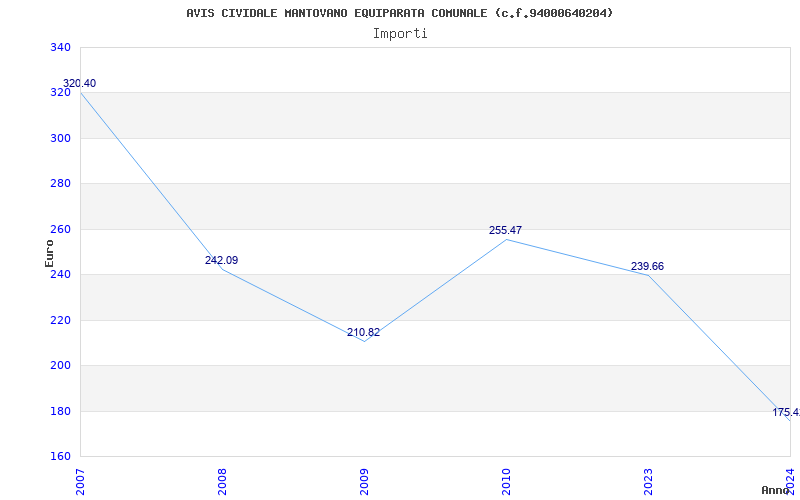Click the 240 y-axis tick label
The height and width of the screenshot is (500, 800).
coord(60,274)
